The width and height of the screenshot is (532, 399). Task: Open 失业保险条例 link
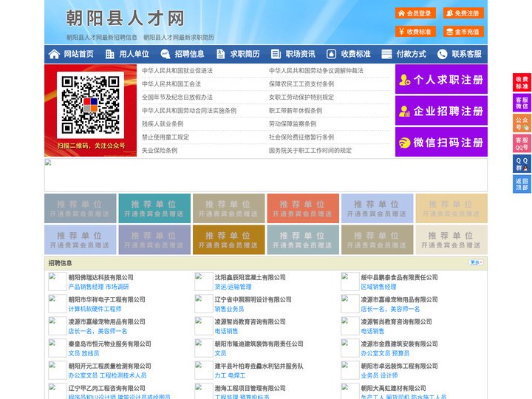[x=160, y=150]
